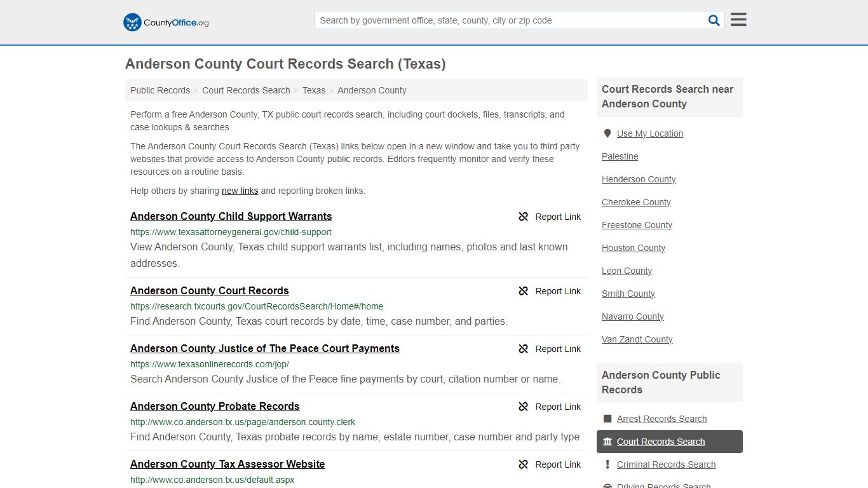Screen dimensions: 868x488
Task: Click broken-link icon for Probate Records
Action: (524, 407)
